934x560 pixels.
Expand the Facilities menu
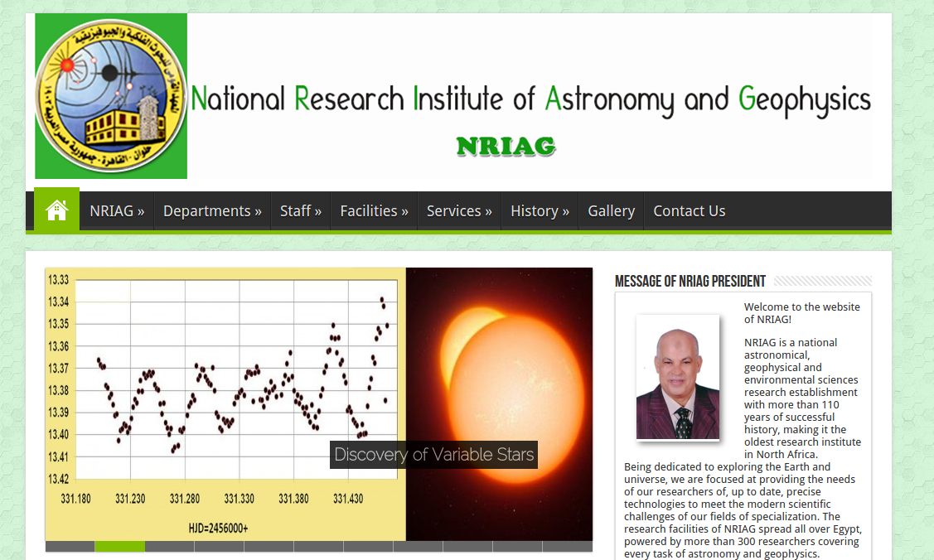click(x=374, y=211)
